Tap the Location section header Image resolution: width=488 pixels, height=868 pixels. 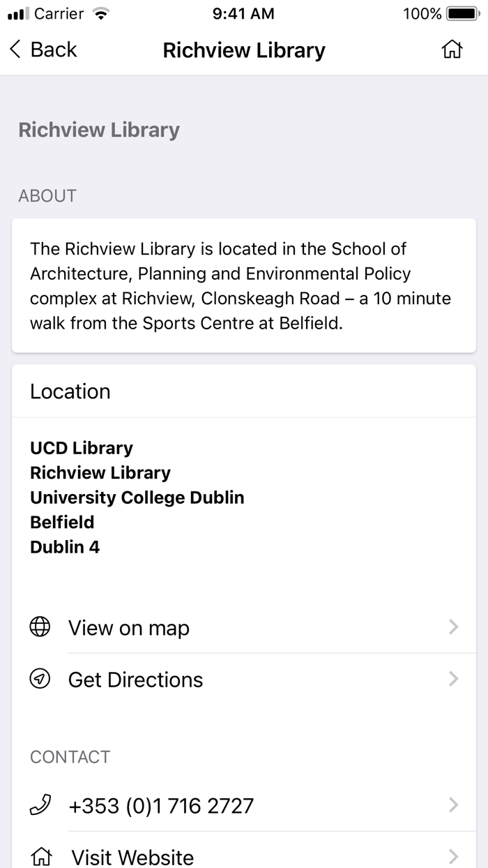click(70, 391)
